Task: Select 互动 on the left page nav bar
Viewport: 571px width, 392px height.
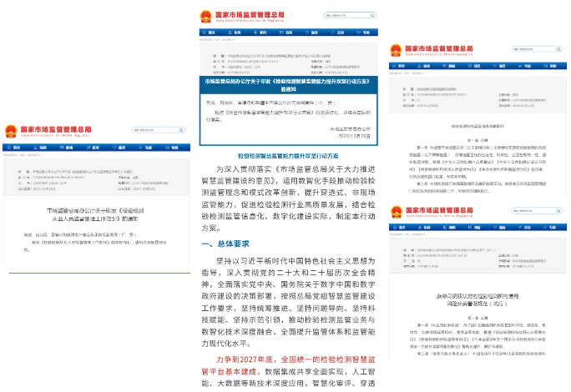Action: pyautogui.click(x=146, y=148)
